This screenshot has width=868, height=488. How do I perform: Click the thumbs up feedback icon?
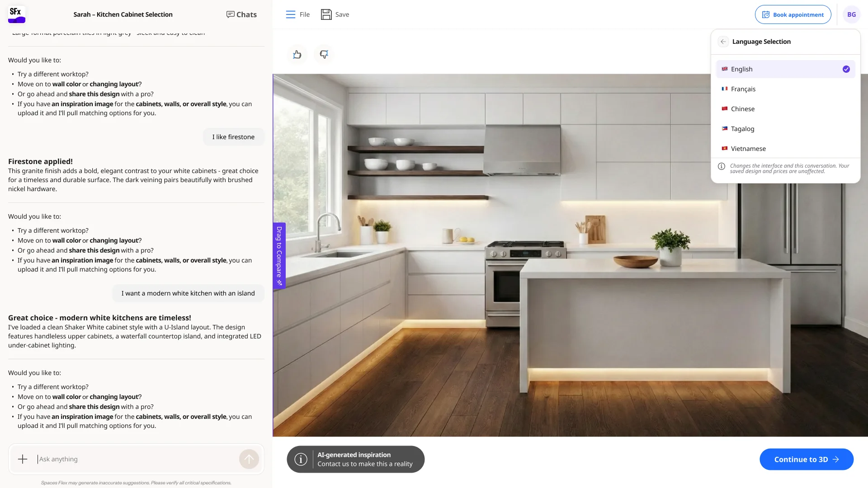pyautogui.click(x=297, y=54)
